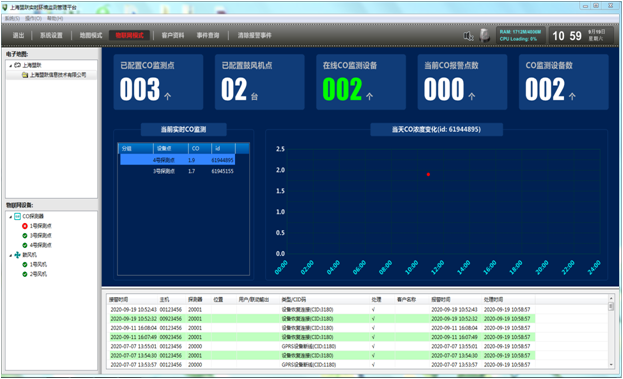
Task: Select 1号探测点 in device tree
Action: (x=41, y=226)
